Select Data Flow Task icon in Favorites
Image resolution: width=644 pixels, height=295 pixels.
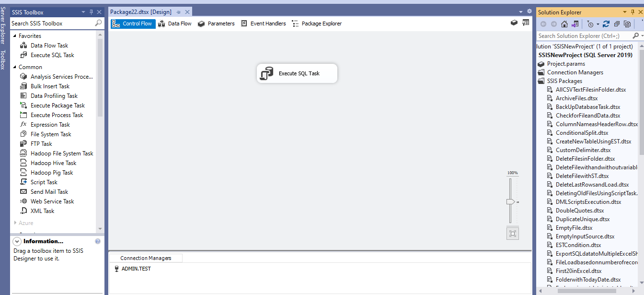23,46
